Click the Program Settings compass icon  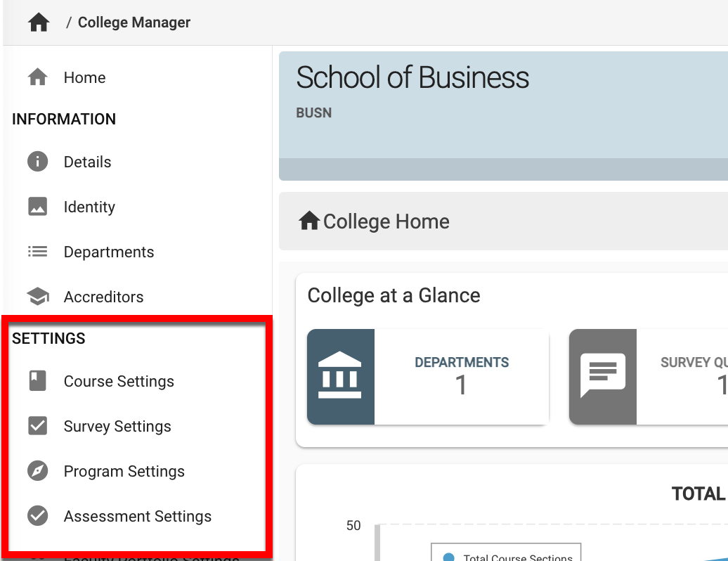(37, 471)
